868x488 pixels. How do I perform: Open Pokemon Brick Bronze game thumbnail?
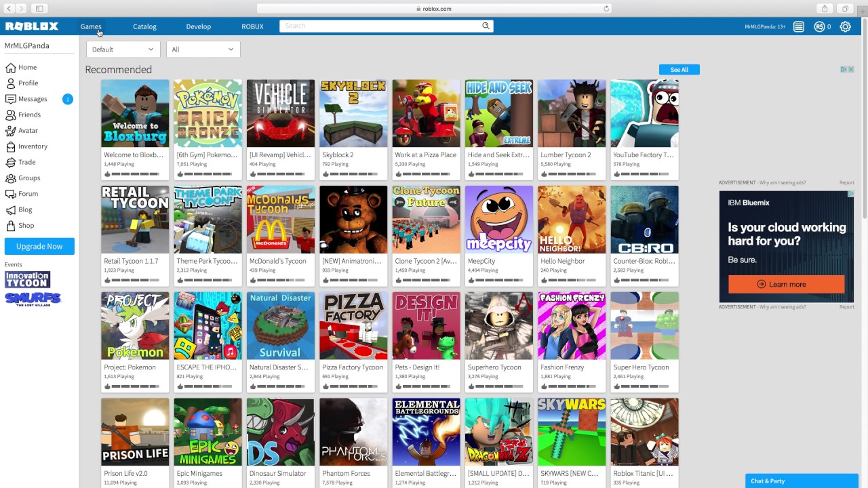[x=208, y=113]
